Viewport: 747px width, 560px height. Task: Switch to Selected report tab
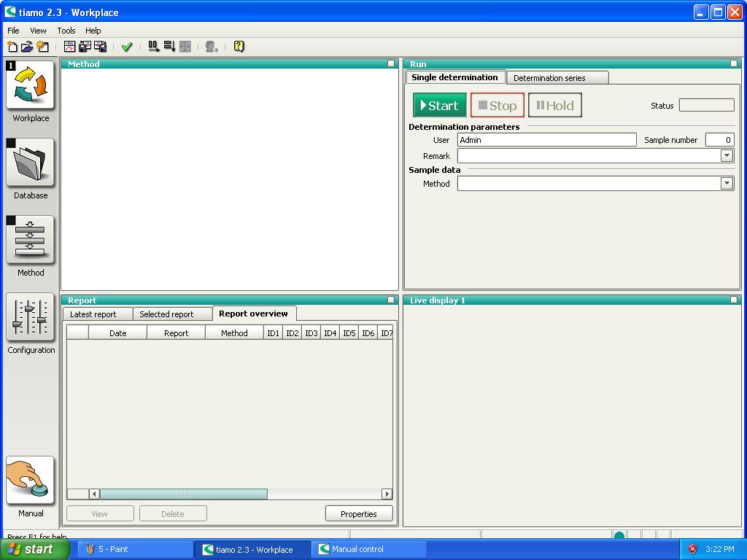(x=172, y=314)
